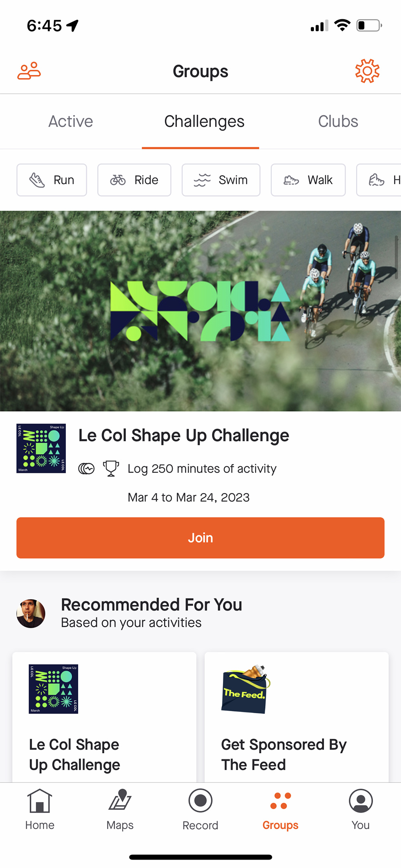
Task: Toggle the Swim activity filter
Action: coord(221,180)
